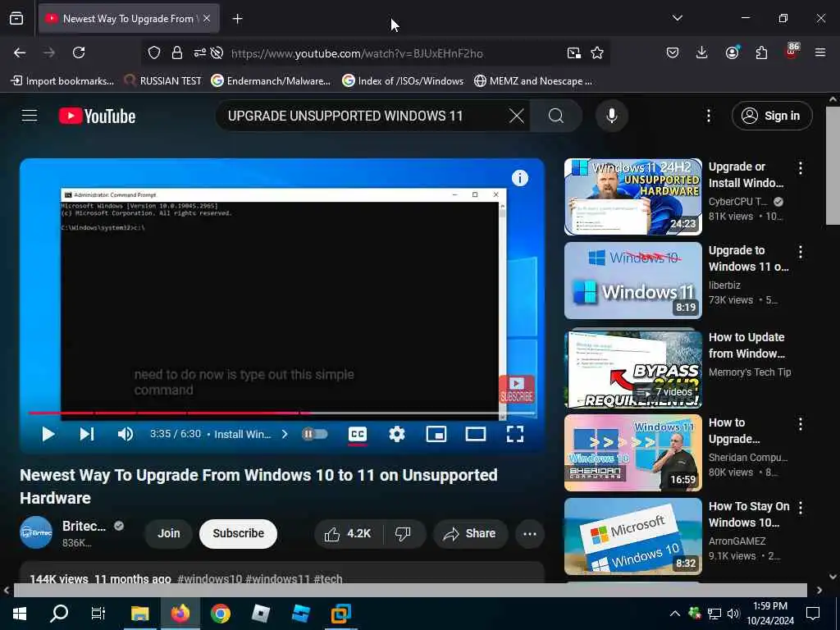
Task: Share this video
Action: point(470,533)
